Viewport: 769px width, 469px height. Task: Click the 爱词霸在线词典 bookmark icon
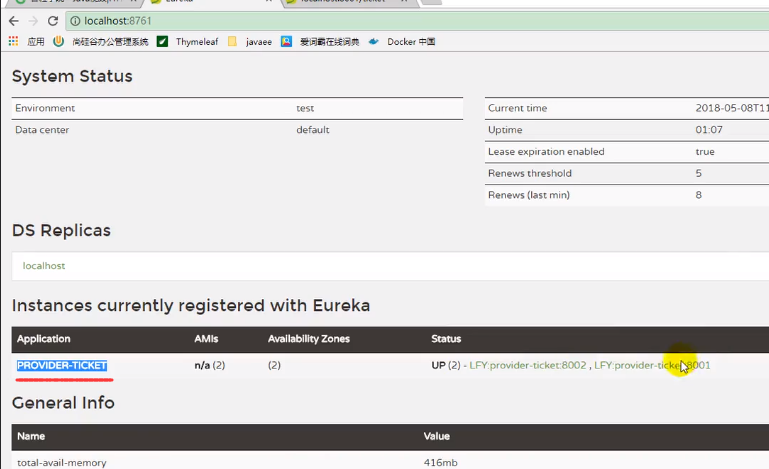point(286,42)
